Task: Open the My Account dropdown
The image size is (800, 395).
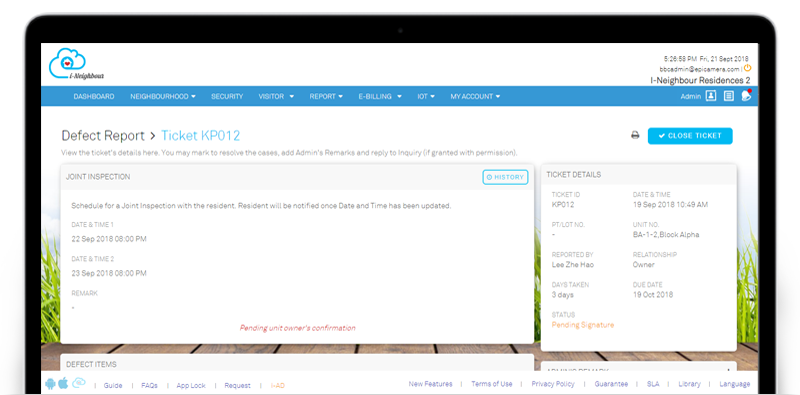Action: tap(475, 96)
